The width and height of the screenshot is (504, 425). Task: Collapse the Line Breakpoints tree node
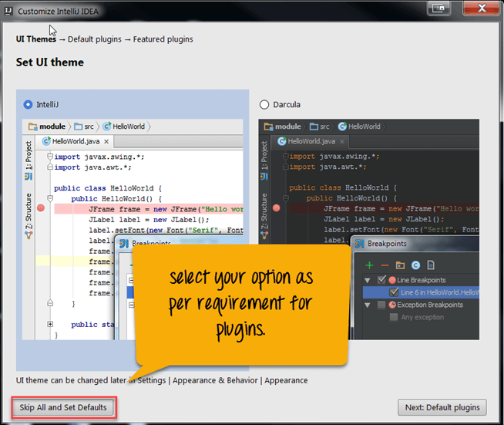pyautogui.click(x=368, y=280)
